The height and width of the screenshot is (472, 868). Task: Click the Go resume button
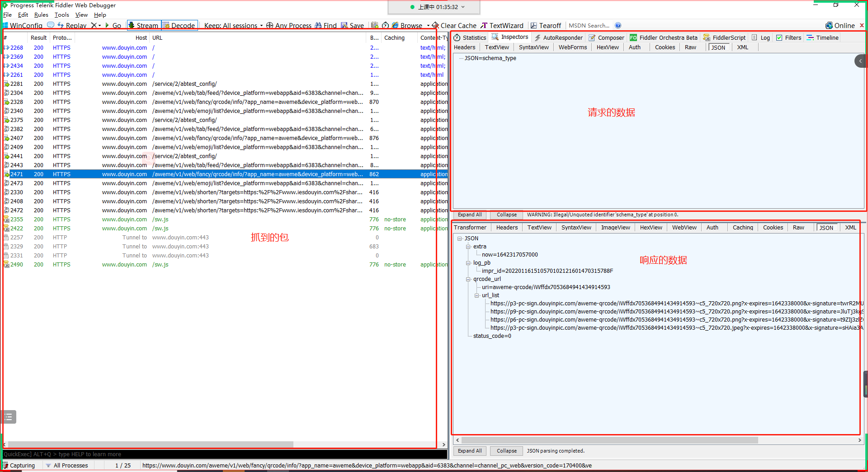(x=113, y=26)
